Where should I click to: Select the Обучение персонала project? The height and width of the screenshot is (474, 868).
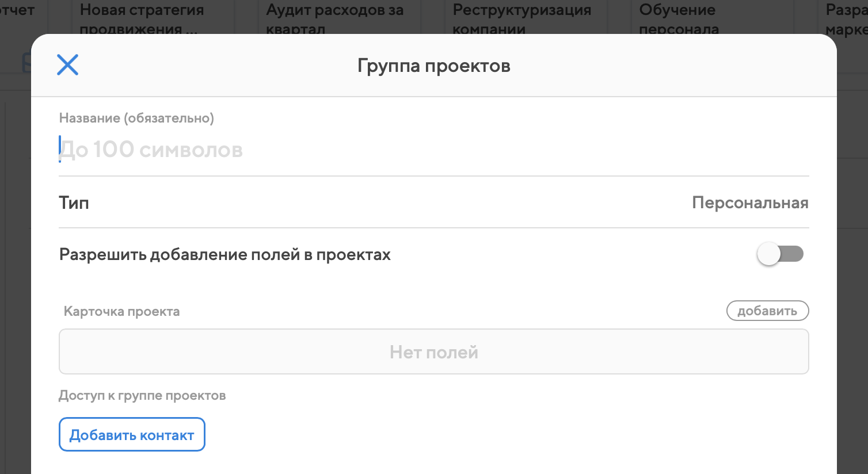(678, 17)
